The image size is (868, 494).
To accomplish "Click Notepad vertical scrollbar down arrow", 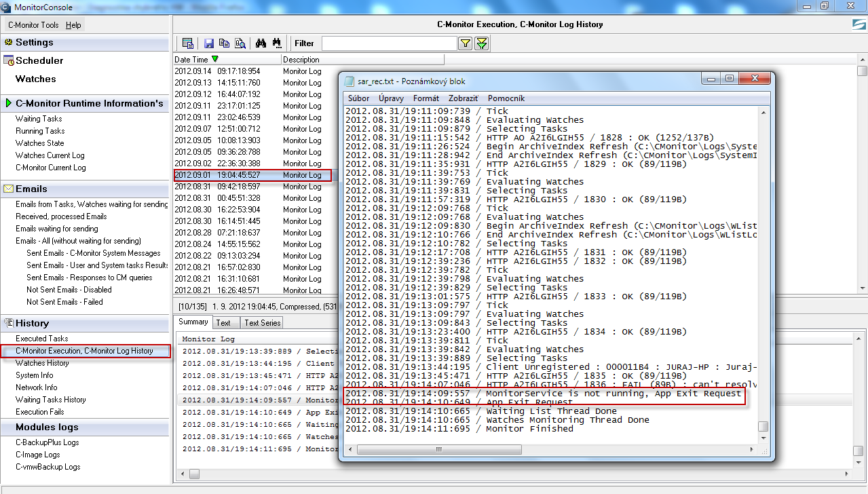I will click(763, 438).
